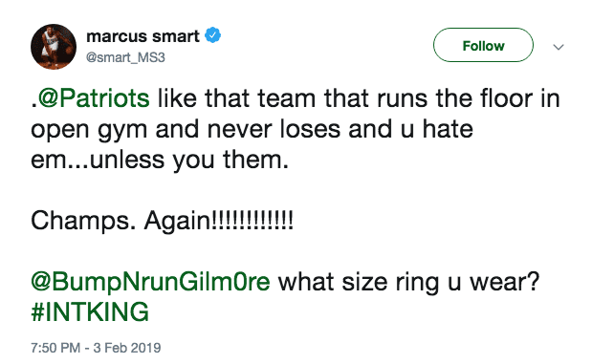Click the text 'em...unless you them.'

point(160,160)
